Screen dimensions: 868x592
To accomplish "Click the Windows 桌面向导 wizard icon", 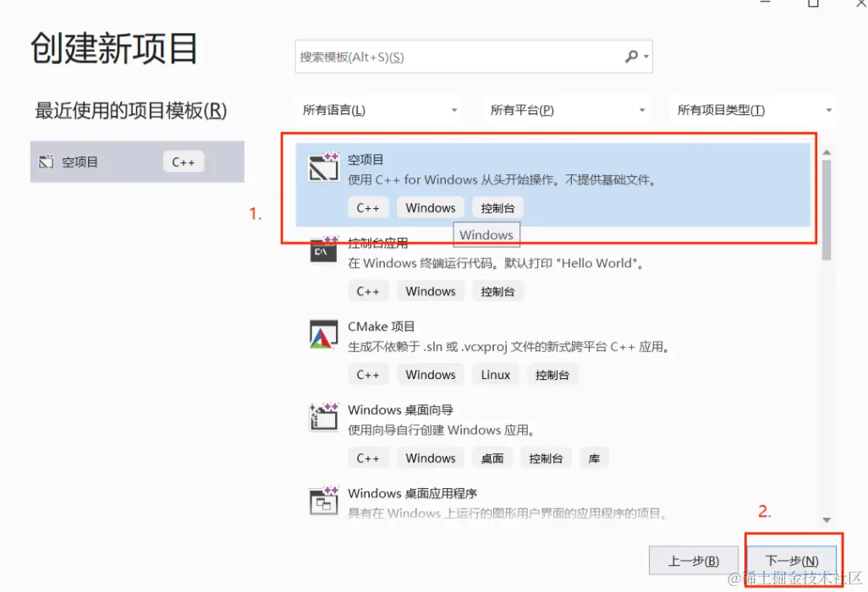I will [324, 417].
